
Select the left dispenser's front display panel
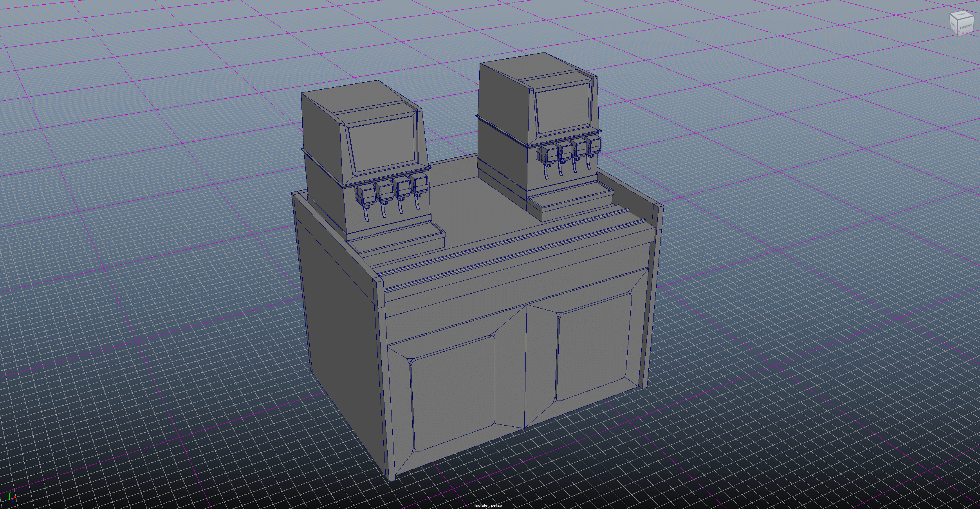coord(382,144)
